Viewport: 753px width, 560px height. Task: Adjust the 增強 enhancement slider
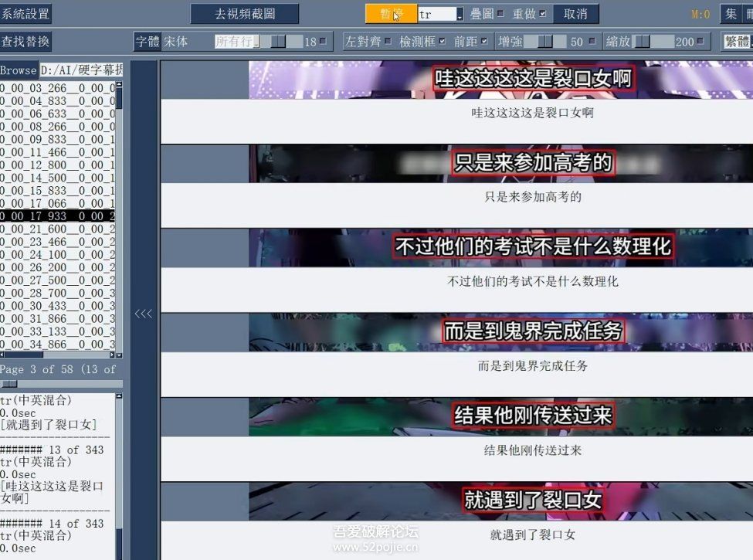click(x=545, y=41)
